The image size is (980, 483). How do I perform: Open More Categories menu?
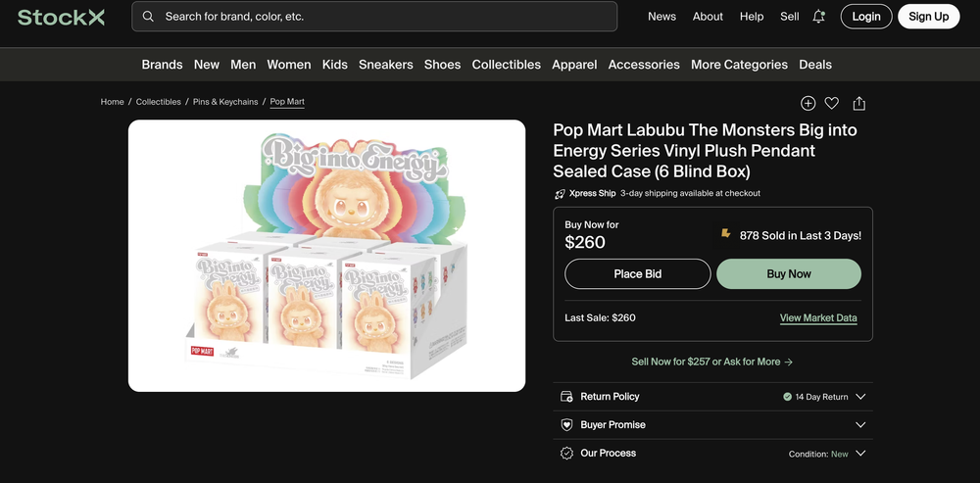point(739,65)
